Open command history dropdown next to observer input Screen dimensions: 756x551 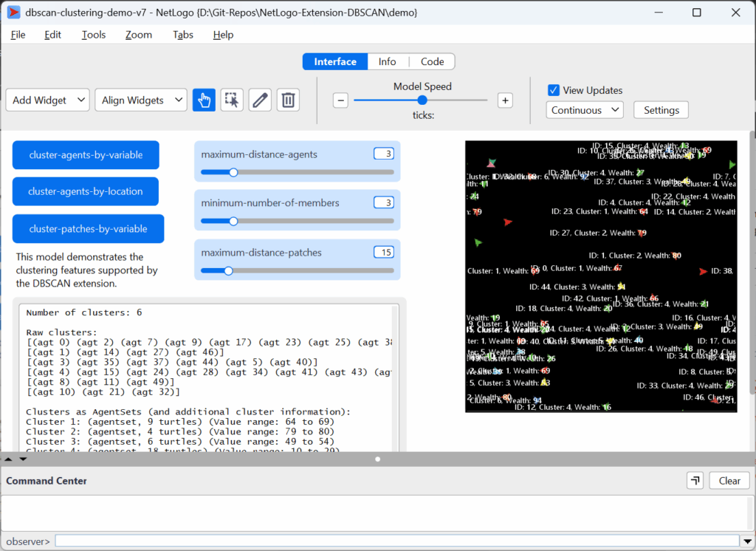coord(747,541)
